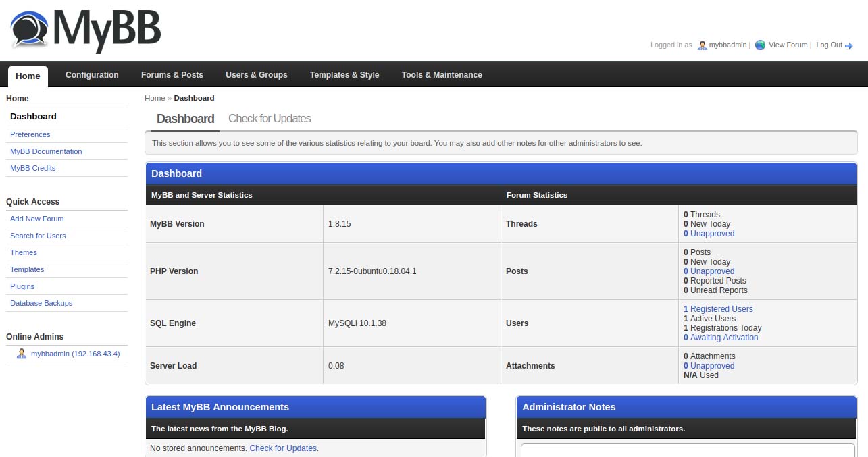The image size is (868, 457).
Task: Click Check for Updates in announcements panel
Action: click(x=283, y=448)
